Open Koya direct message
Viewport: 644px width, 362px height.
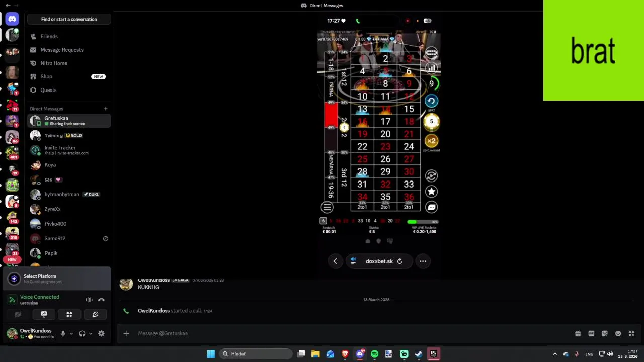tap(69, 165)
